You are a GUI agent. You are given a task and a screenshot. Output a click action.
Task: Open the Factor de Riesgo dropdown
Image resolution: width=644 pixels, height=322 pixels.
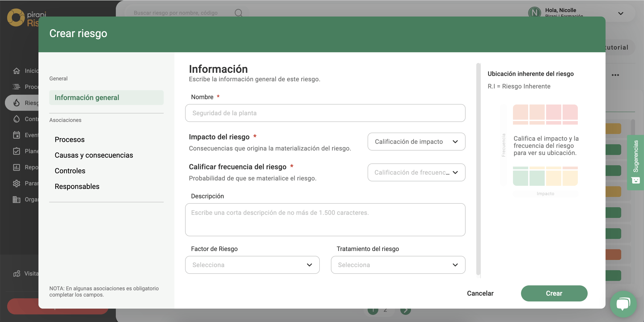pyautogui.click(x=252, y=265)
